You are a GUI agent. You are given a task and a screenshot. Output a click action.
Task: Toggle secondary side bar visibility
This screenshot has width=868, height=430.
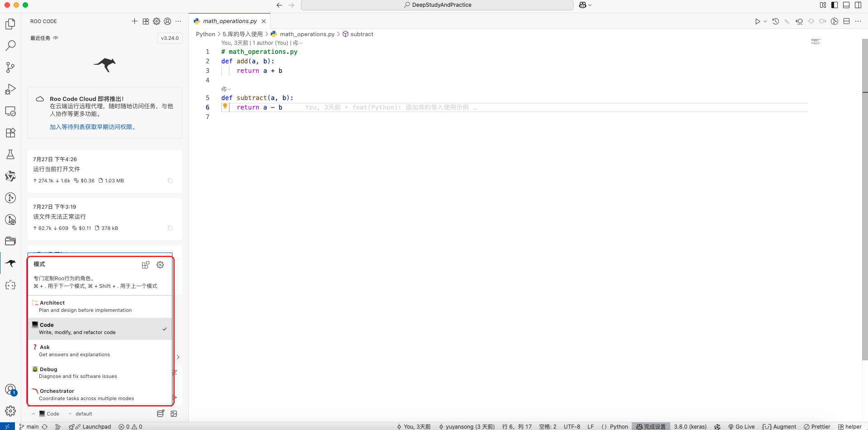(x=858, y=5)
